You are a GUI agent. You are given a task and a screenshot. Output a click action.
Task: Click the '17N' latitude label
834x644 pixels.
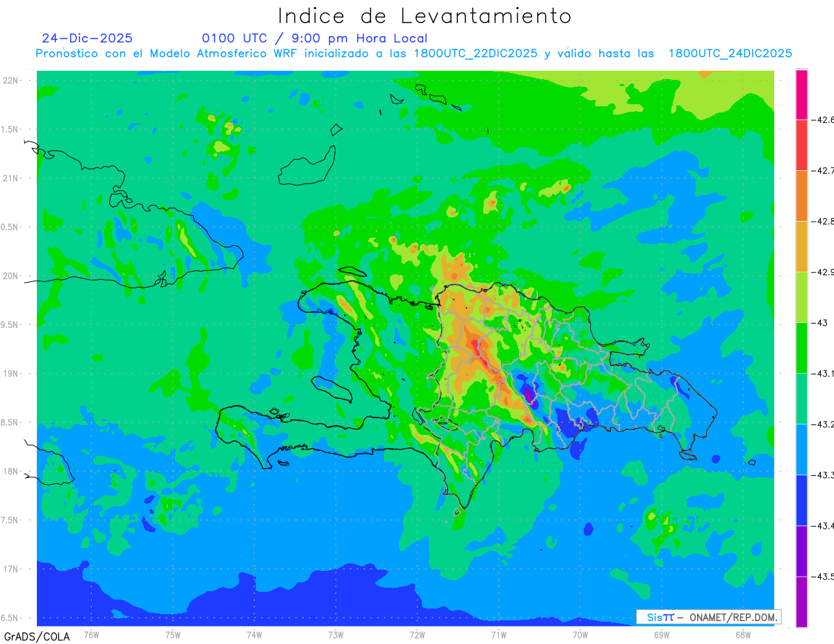pyautogui.click(x=12, y=569)
